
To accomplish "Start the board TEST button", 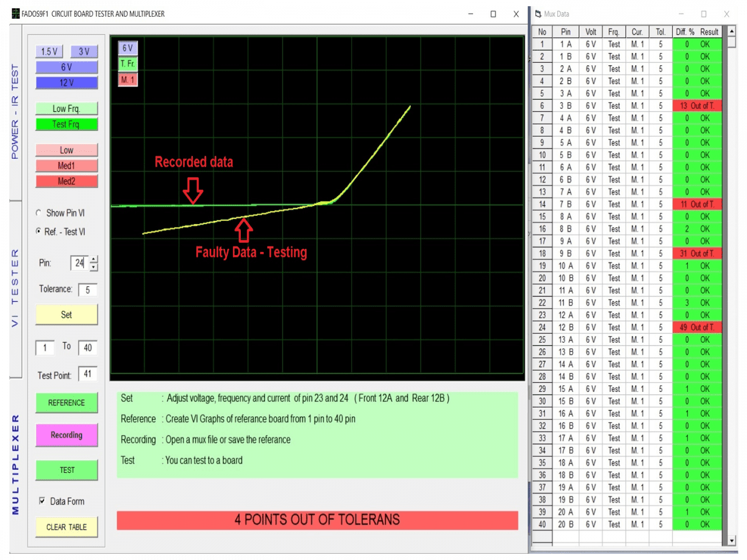I will click(67, 470).
